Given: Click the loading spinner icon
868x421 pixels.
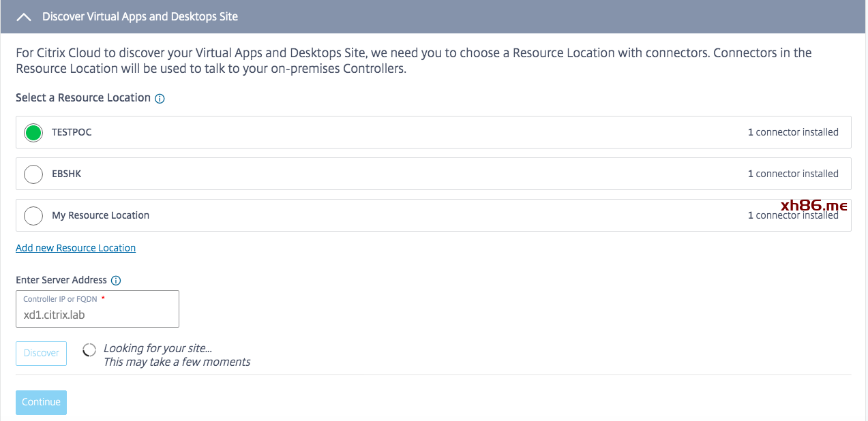Looking at the screenshot, I should point(89,350).
